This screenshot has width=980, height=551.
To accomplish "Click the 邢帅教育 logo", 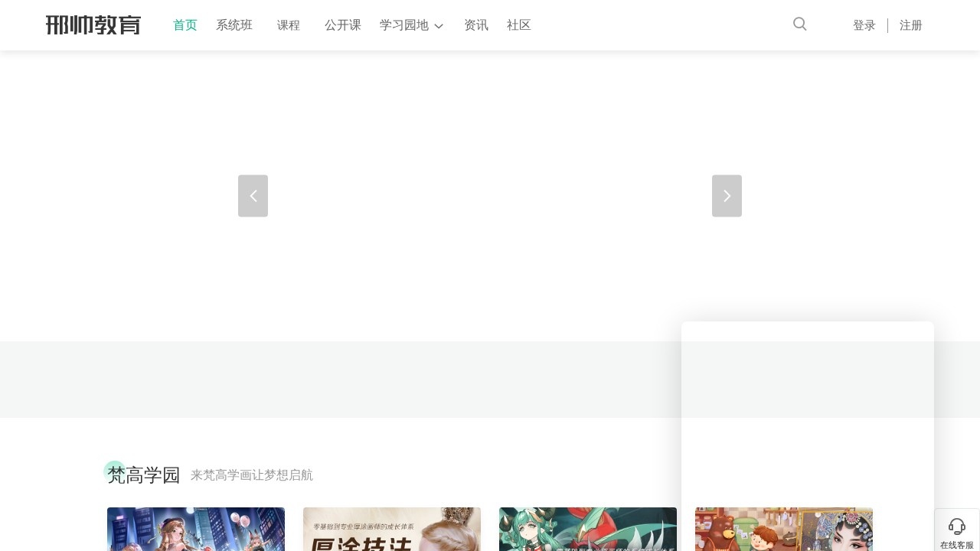I will (x=93, y=24).
